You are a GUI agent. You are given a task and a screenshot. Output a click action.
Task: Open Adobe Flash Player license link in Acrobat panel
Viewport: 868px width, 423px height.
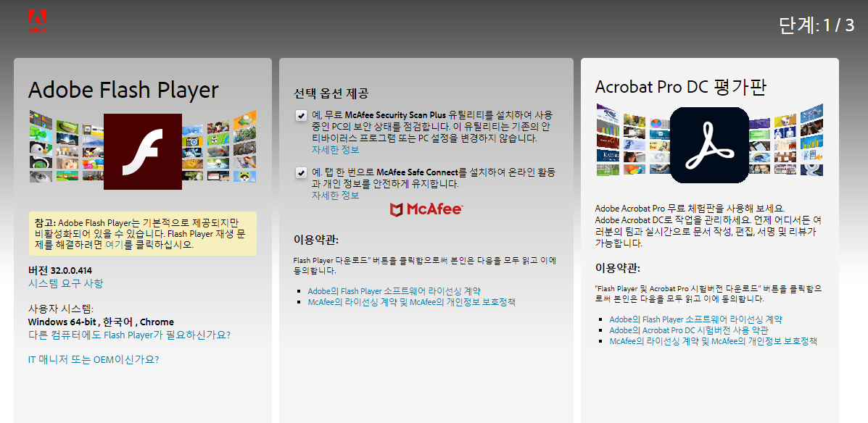pyautogui.click(x=696, y=319)
